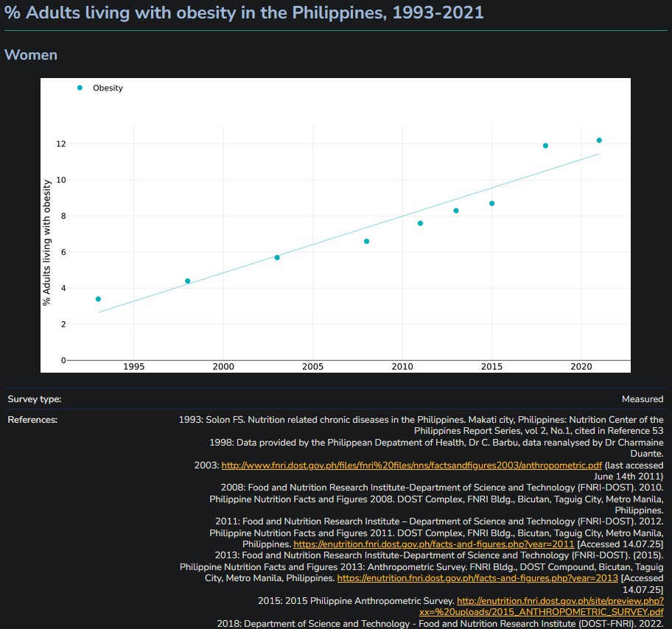This screenshot has width=672, height=629.
Task: Click the 2018 obesity data point
Action: [x=545, y=146]
